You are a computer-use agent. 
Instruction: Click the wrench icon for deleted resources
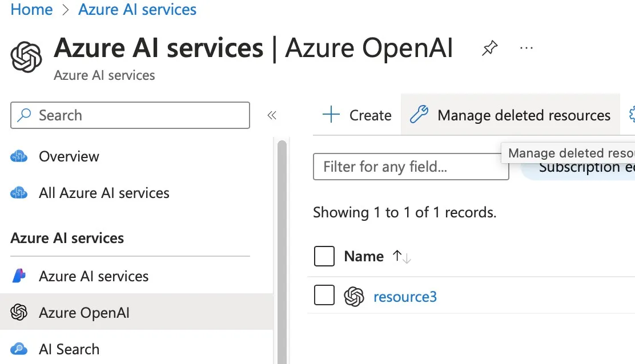419,115
